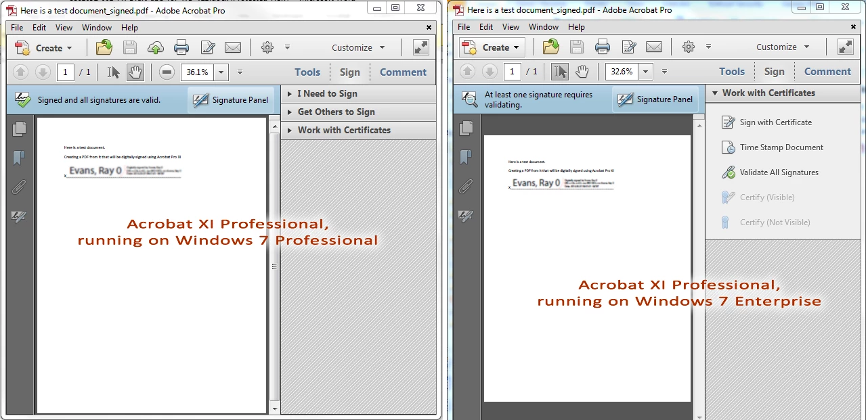
Task: Click page number field in left window
Action: pyautogui.click(x=66, y=72)
